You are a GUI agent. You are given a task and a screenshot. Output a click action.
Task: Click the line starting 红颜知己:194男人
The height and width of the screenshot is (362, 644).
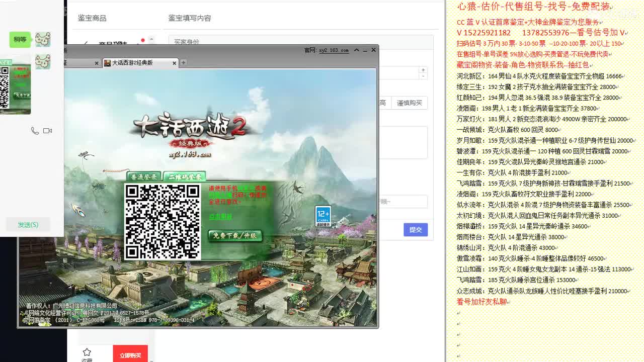pyautogui.click(x=538, y=98)
